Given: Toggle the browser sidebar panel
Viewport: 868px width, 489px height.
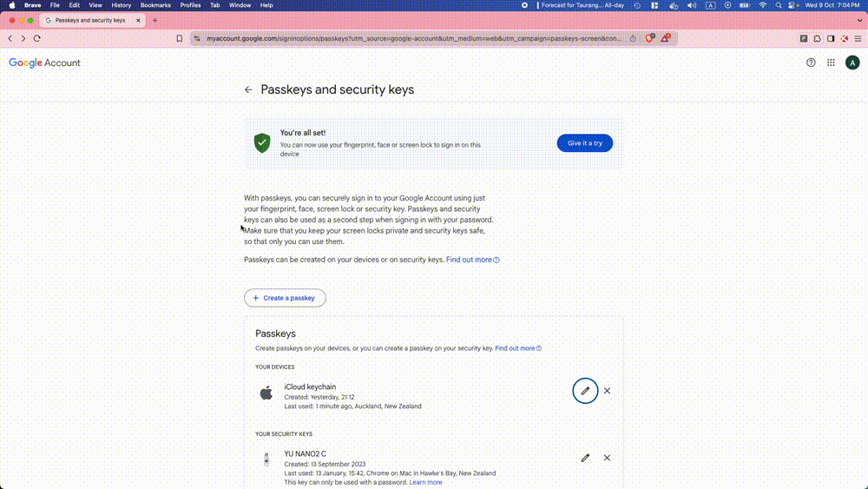Looking at the screenshot, I should click(831, 38).
